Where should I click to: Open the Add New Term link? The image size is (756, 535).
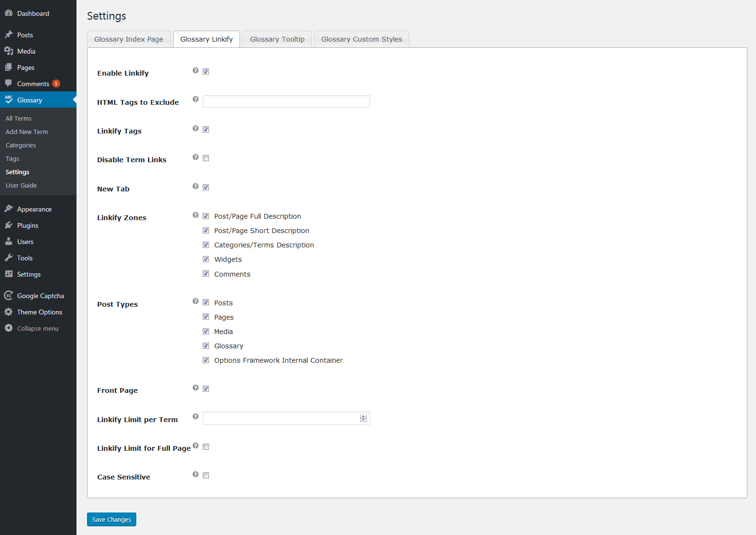click(x=27, y=132)
